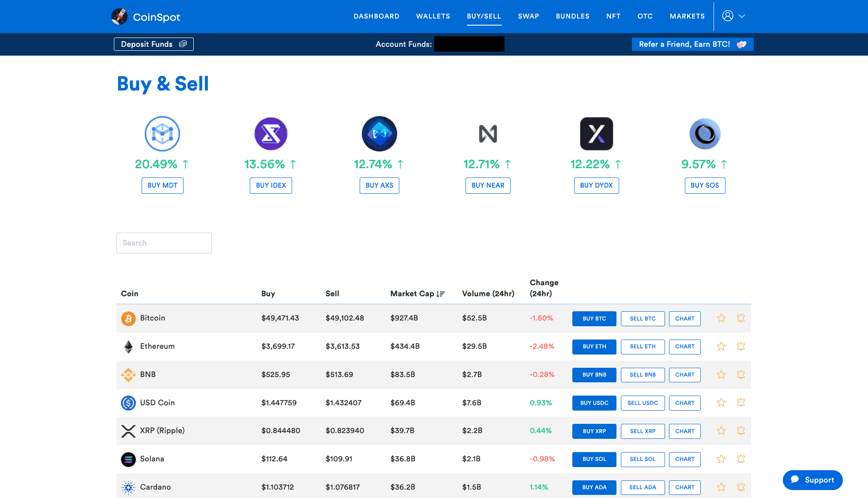Star Cardano as favourite
The height and width of the screenshot is (498, 868).
721,487
